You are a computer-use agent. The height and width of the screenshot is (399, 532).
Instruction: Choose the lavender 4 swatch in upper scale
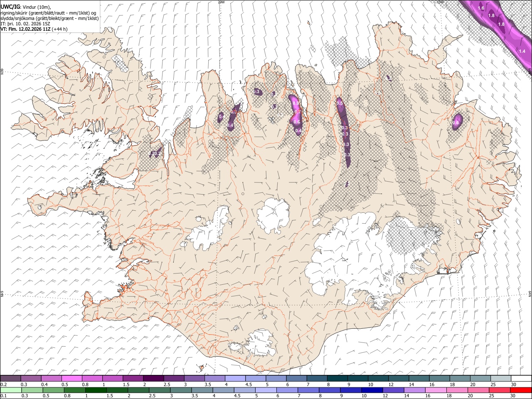pyautogui.click(x=234, y=378)
